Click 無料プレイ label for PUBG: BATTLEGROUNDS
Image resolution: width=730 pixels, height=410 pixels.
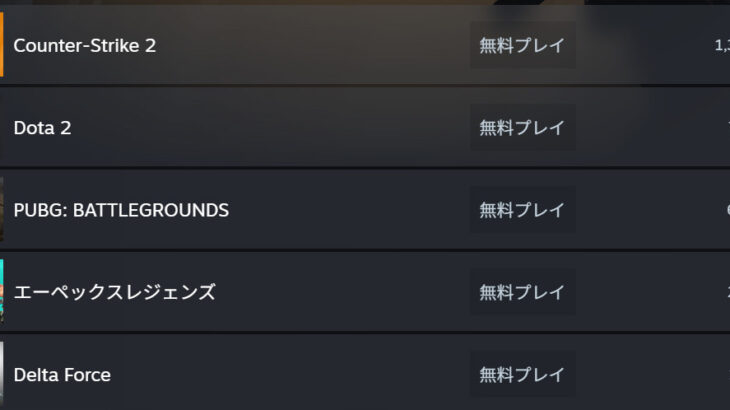(x=522, y=210)
